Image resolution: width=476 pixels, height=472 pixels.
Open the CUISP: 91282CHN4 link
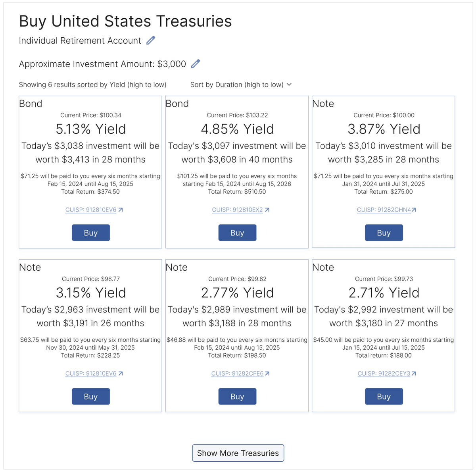(384, 210)
